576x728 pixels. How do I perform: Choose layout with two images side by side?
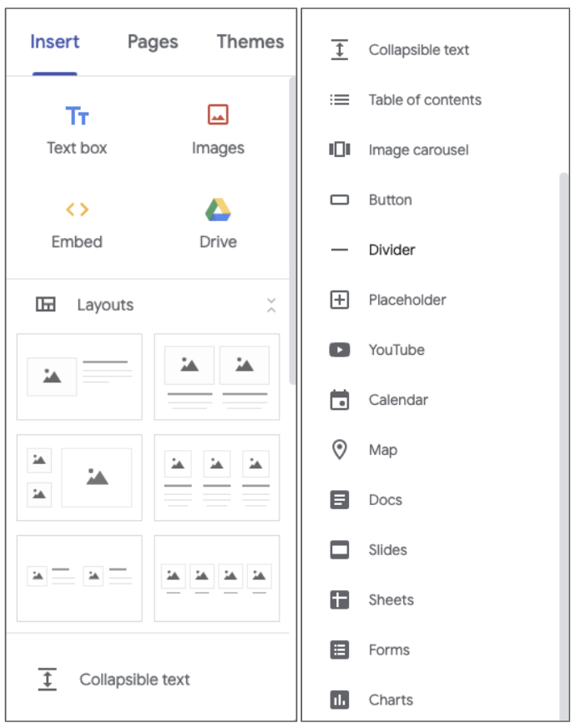pyautogui.click(x=217, y=377)
